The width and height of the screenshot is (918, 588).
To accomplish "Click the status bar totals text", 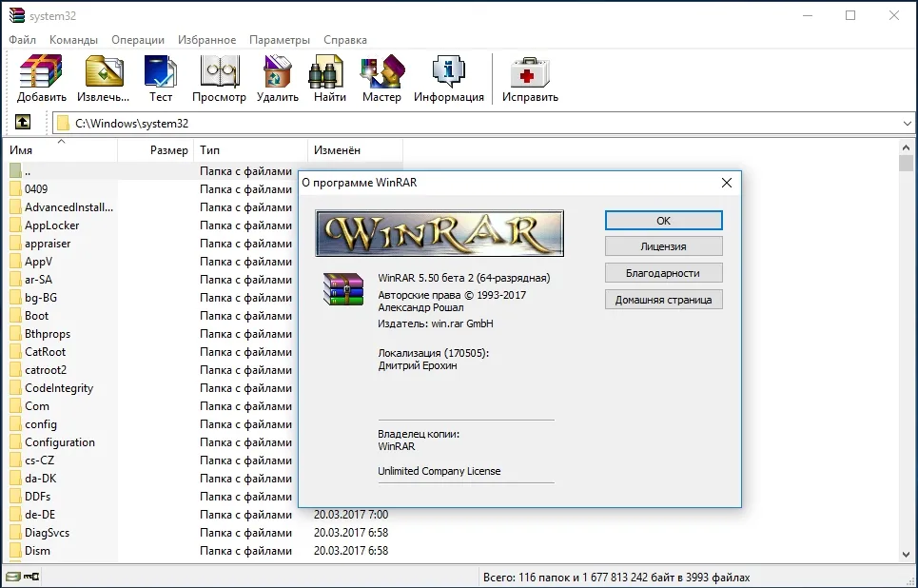I will point(616,578).
